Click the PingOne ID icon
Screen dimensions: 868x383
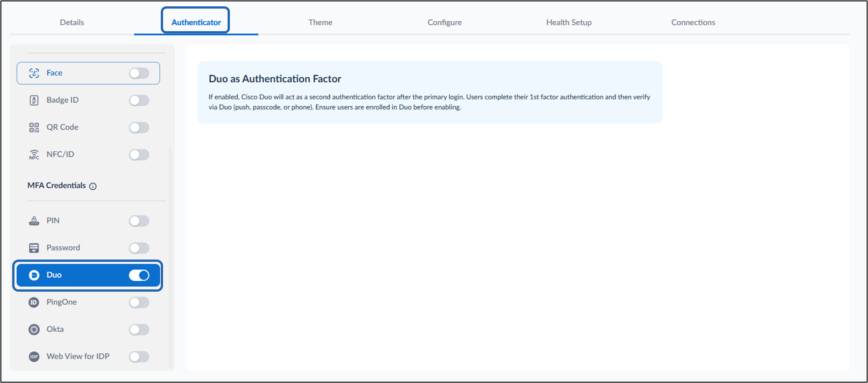[34, 302]
